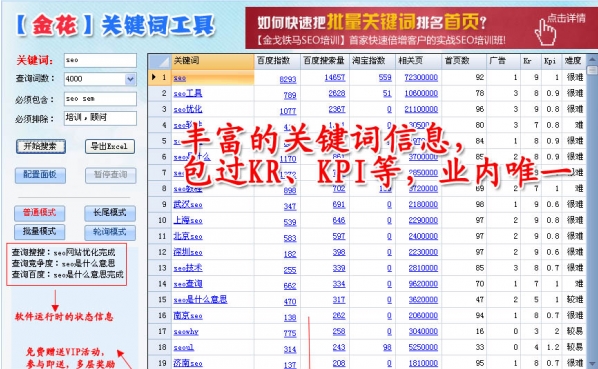Select row number 14 header

coord(159,284)
